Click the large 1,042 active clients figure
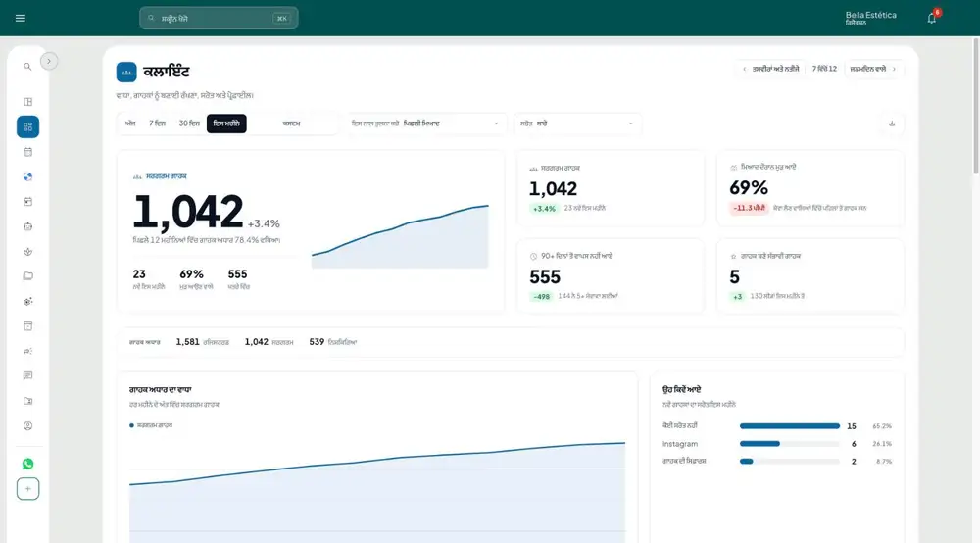 (187, 212)
